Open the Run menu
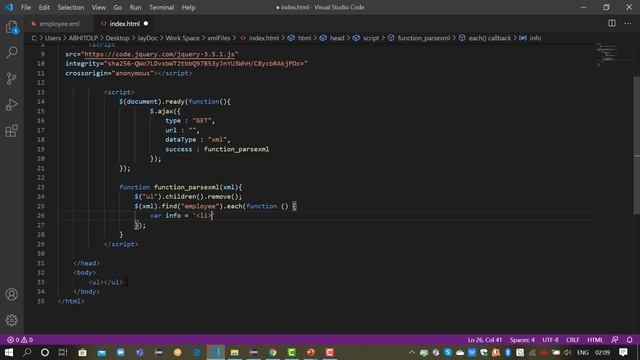The height and width of the screenshot is (360, 640). [135, 7]
